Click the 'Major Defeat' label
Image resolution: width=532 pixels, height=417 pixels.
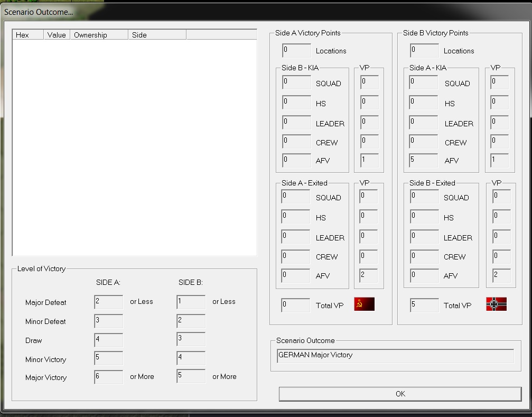(x=46, y=302)
